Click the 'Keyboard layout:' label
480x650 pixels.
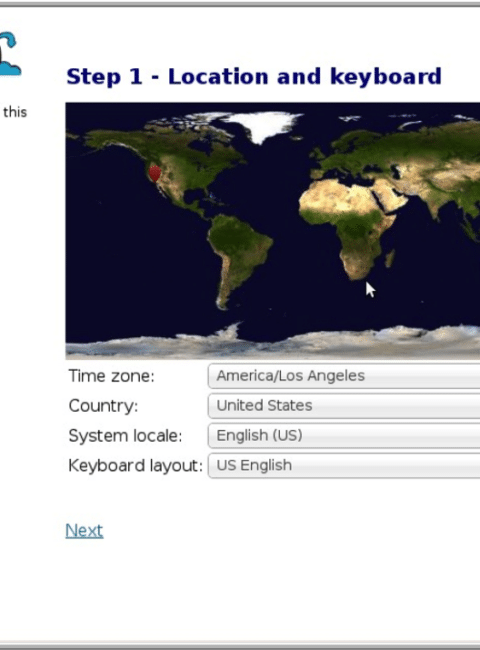tap(135, 466)
